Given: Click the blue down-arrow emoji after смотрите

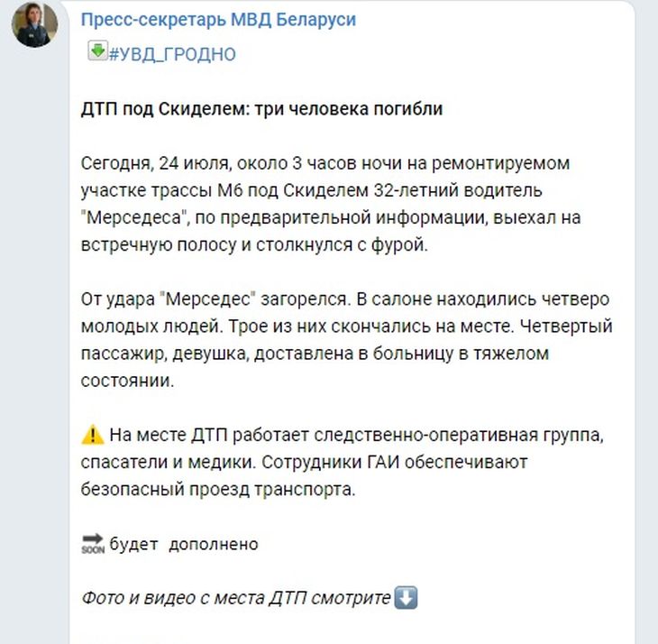Looking at the screenshot, I should tap(407, 597).
